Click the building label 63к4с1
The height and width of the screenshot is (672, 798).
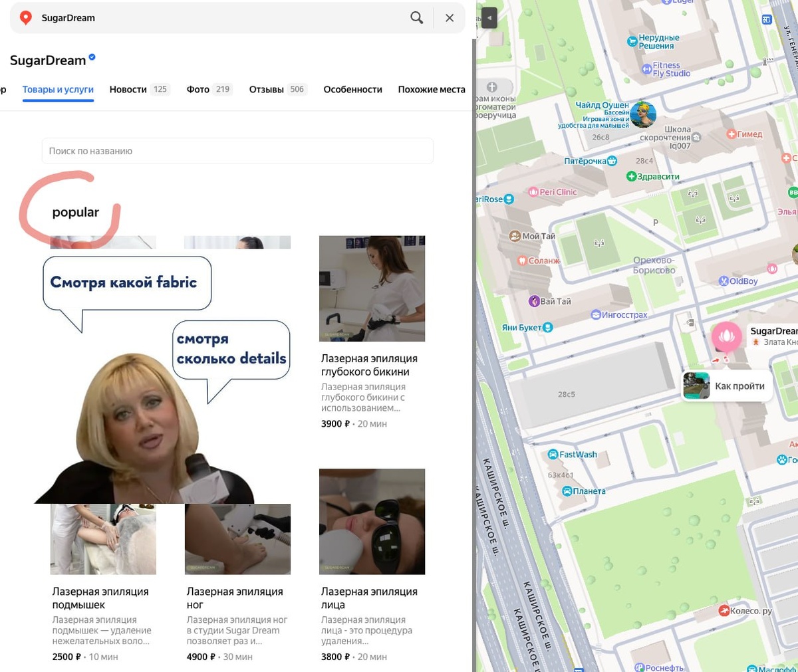tap(561, 475)
